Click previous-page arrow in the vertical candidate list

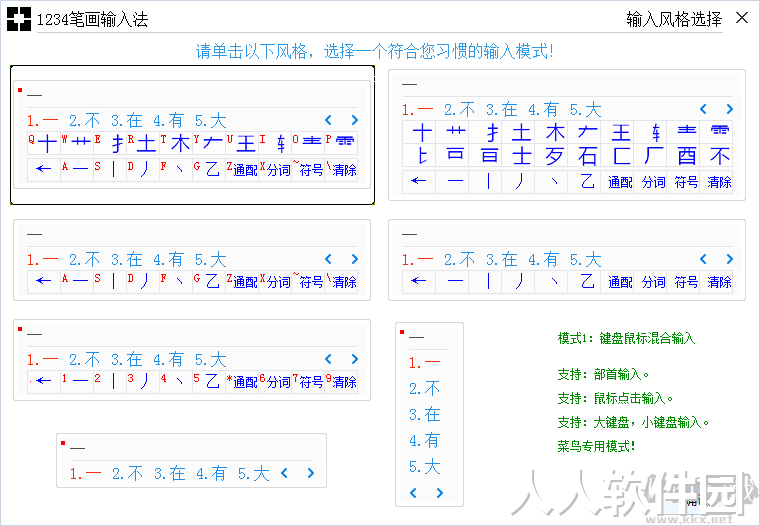point(413,493)
